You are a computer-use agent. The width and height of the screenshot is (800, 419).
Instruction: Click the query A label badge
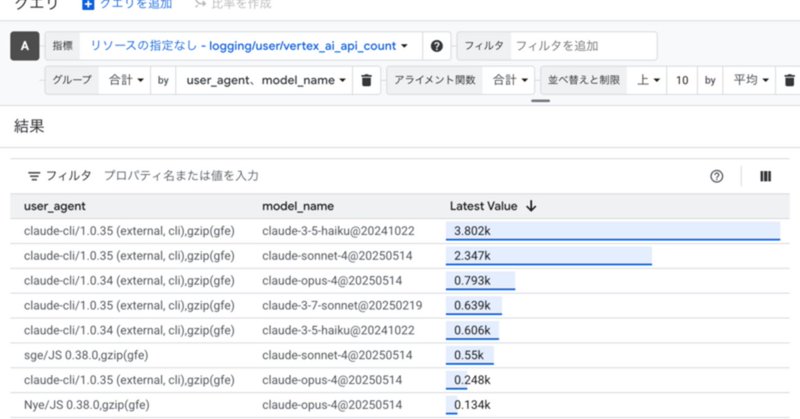[x=24, y=46]
